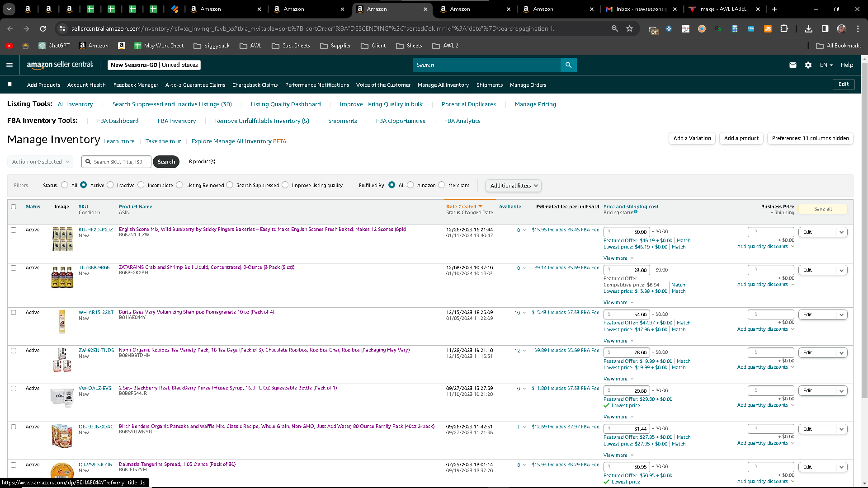Open the May Work Sheet bookmark
Screen dimensions: 868x488
pos(159,46)
